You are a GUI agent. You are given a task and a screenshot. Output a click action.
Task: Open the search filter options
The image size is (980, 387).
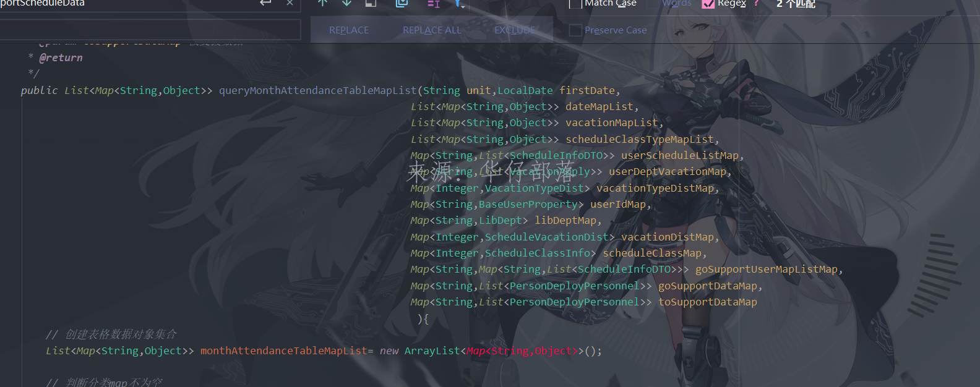pyautogui.click(x=459, y=3)
